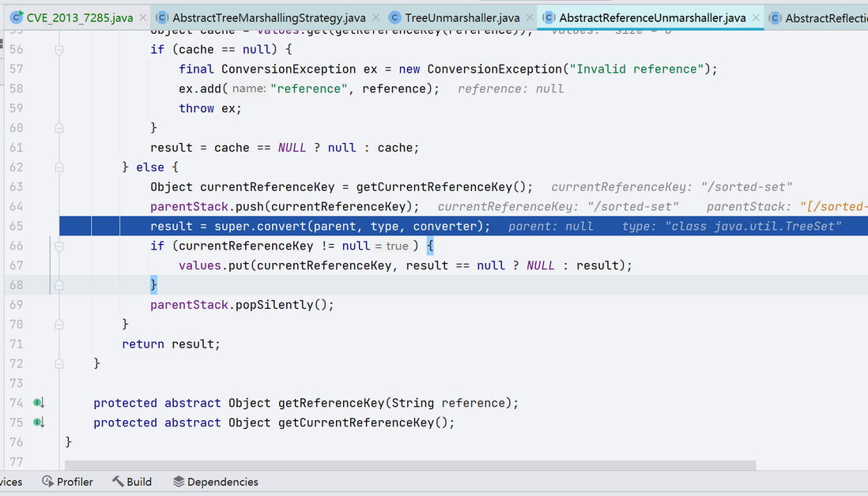
Task: Click the horizontal scrollbar below the editor
Action: pos(410,465)
